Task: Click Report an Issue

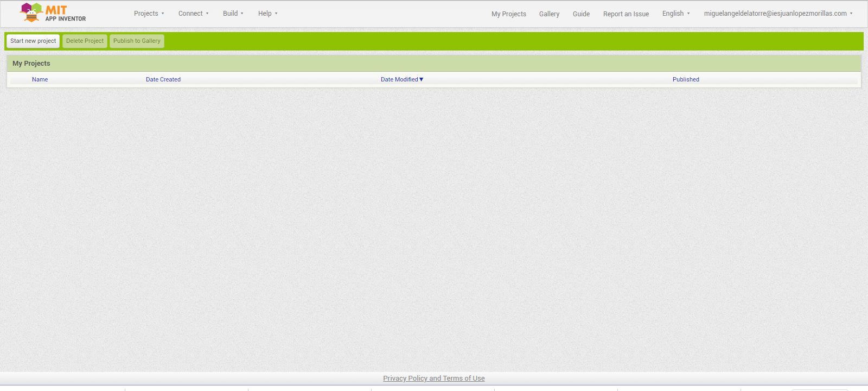Action: tap(626, 14)
